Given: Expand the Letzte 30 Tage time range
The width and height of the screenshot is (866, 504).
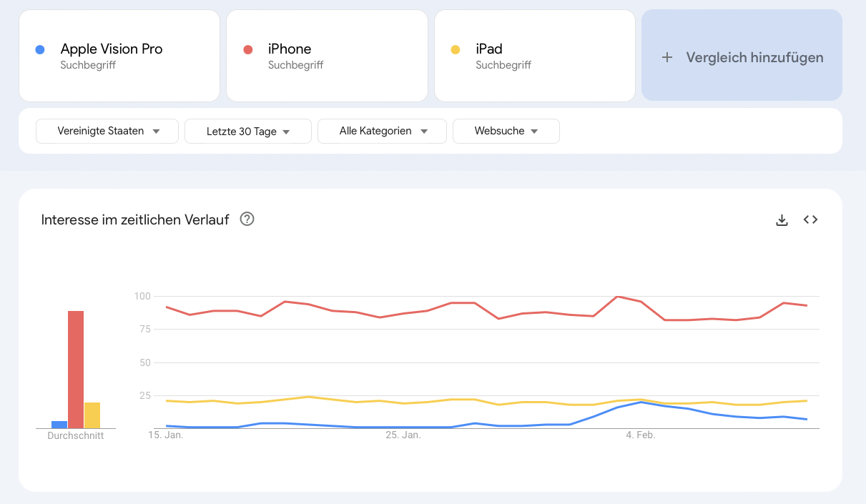Looking at the screenshot, I should point(247,132).
